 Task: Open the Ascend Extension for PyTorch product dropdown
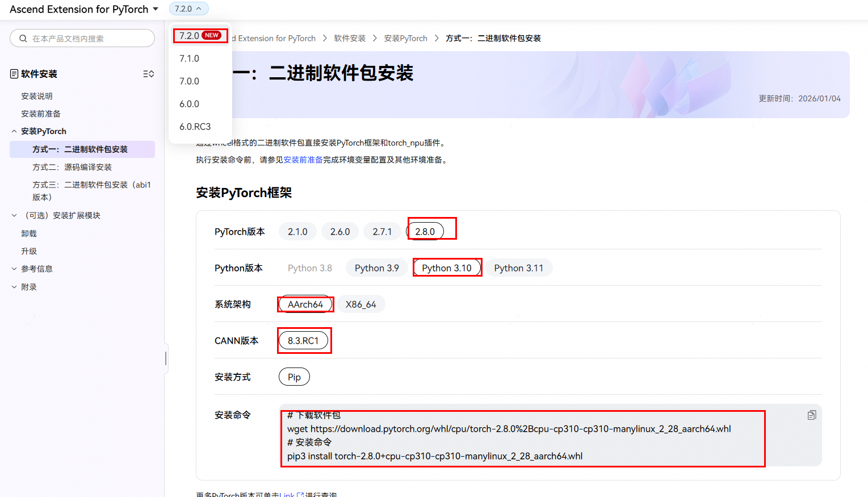pyautogui.click(x=84, y=9)
